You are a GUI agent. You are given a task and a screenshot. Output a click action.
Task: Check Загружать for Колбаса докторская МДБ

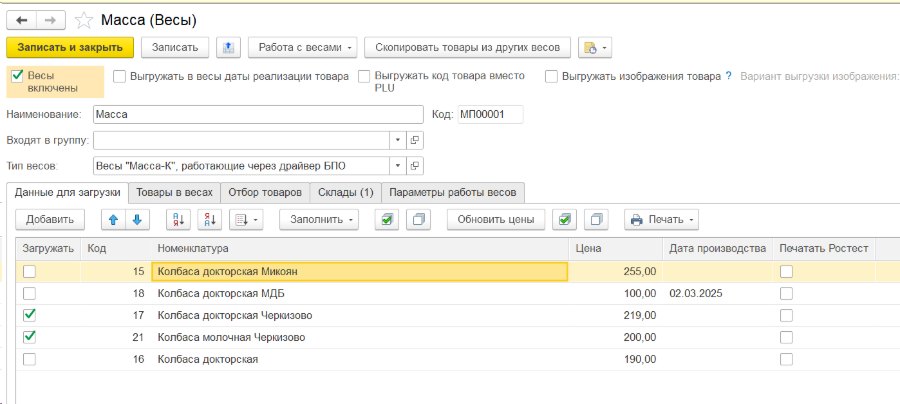point(29,293)
